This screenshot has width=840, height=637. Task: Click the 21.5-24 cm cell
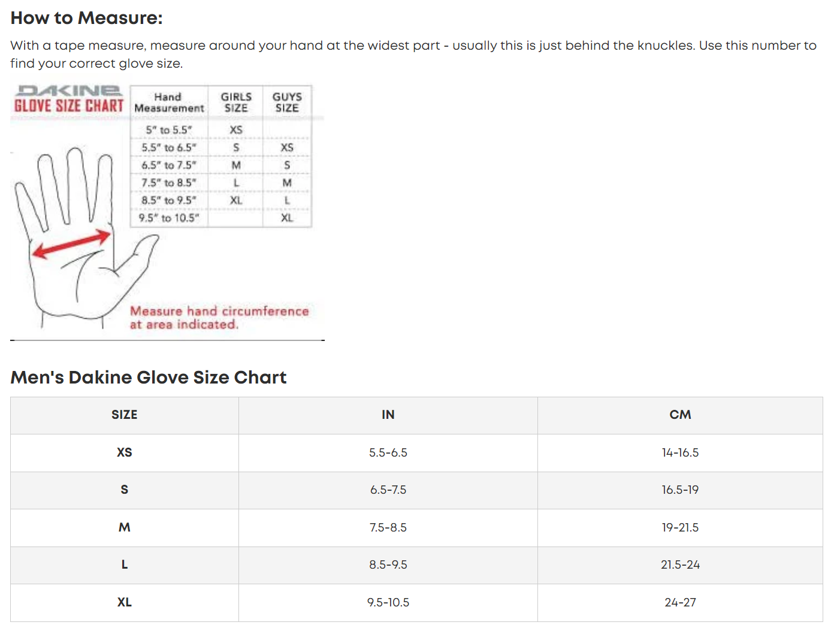(x=680, y=564)
